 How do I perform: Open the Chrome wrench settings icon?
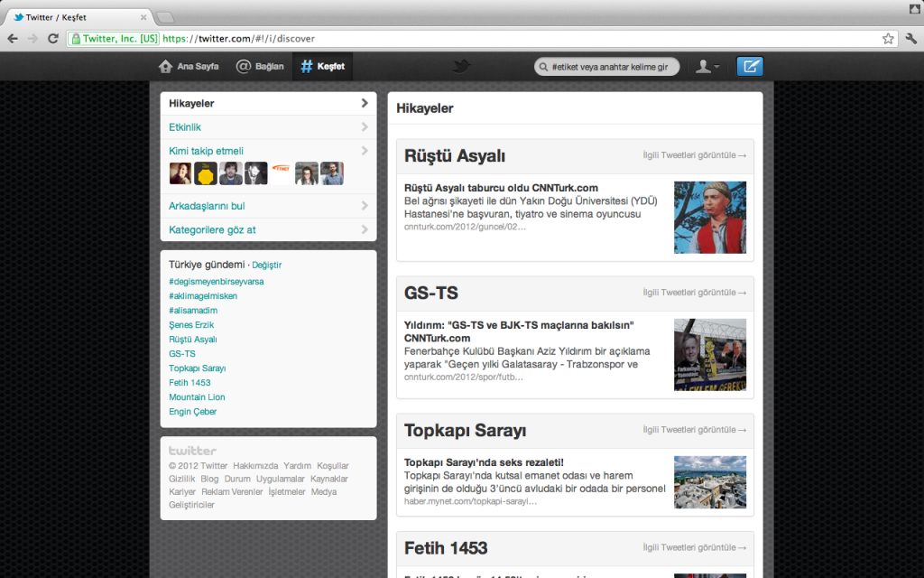click(x=911, y=39)
